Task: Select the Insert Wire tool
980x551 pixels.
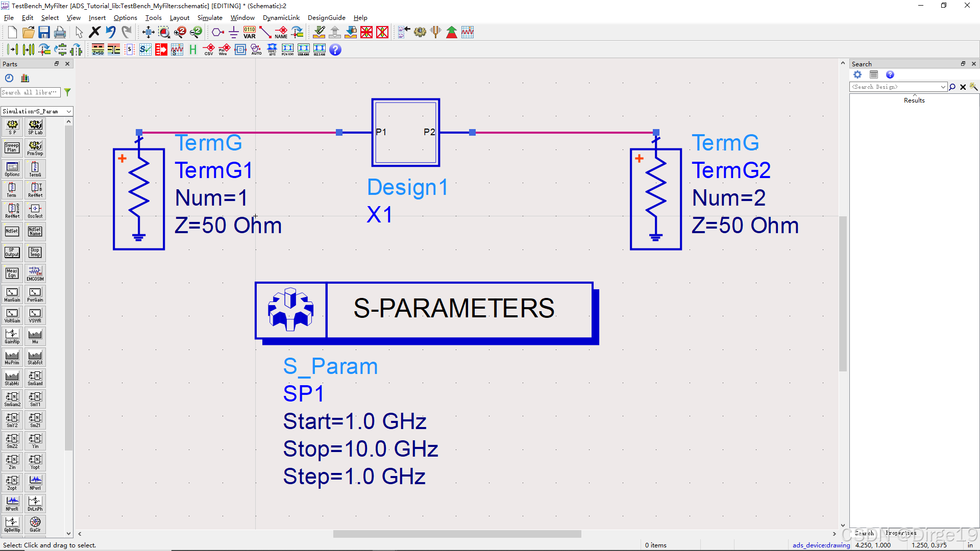Action: coord(265,32)
